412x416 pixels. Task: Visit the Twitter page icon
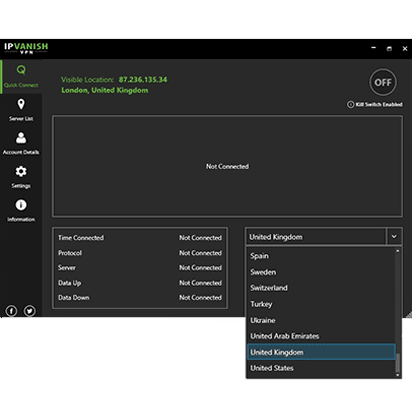click(30, 311)
